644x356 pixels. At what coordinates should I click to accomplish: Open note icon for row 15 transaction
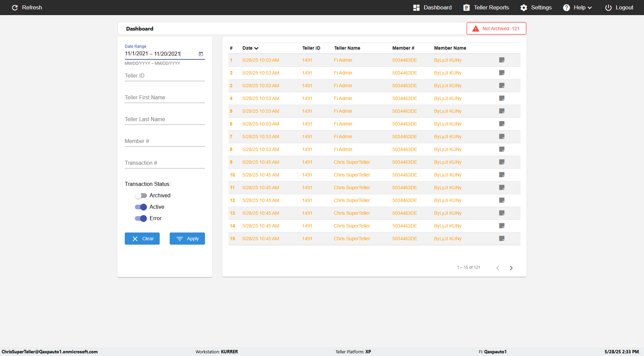[502, 239]
